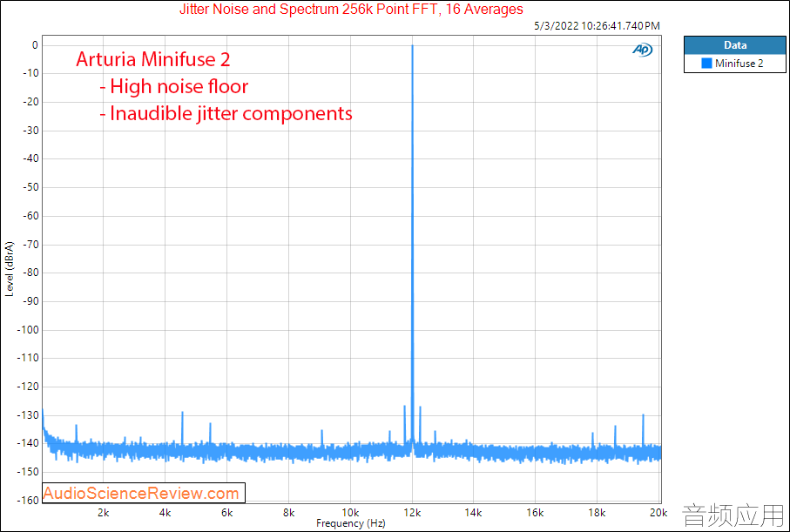Screen dimensions: 790x532
Task: Select the '16k' frequency tick label
Action: pyautogui.click(x=535, y=513)
